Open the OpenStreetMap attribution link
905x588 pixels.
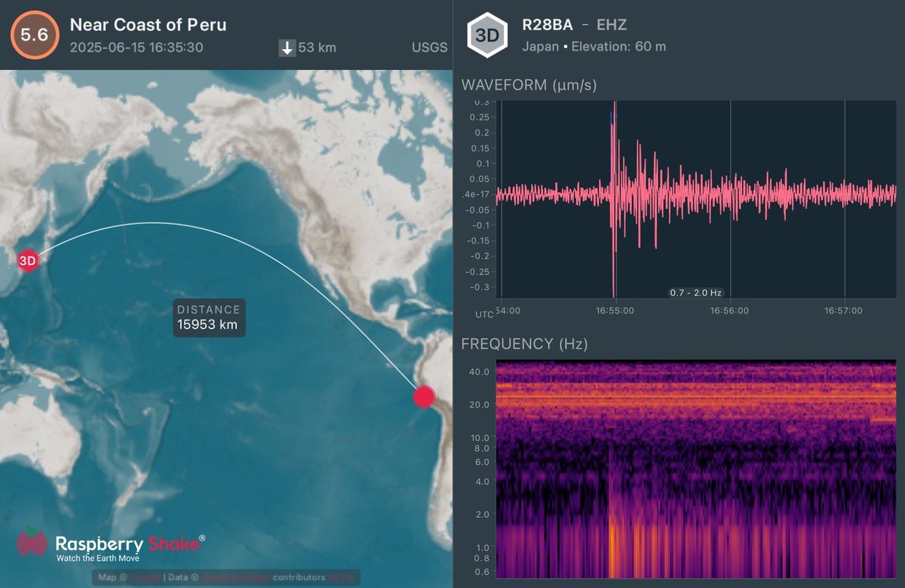click(x=234, y=578)
